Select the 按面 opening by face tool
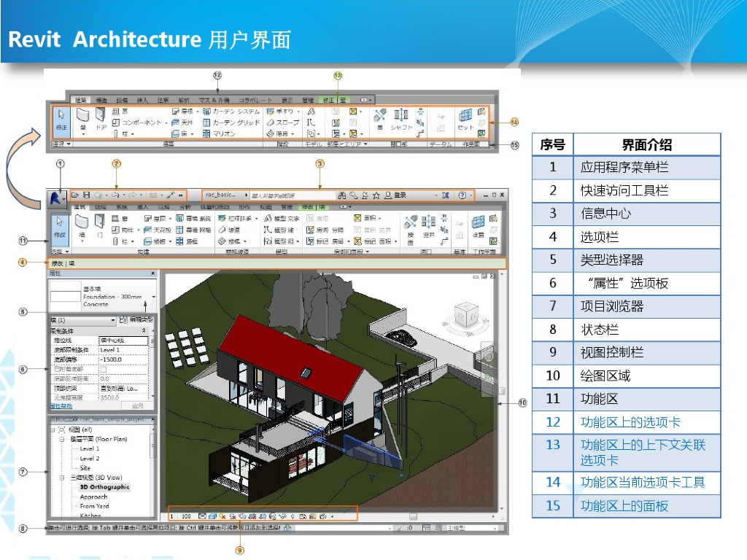This screenshot has width=747, height=560. (410, 230)
